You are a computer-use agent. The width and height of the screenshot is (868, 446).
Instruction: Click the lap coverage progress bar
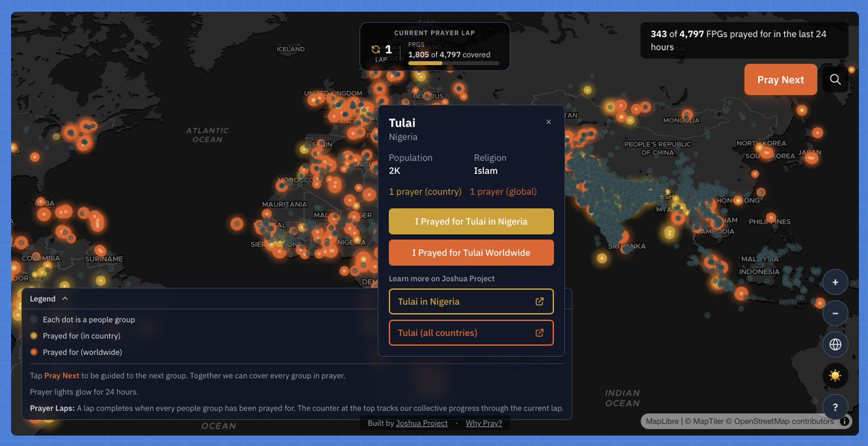[454, 64]
